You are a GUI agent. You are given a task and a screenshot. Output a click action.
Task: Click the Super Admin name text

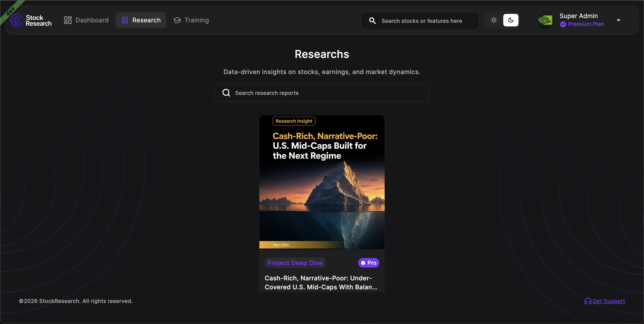pyautogui.click(x=578, y=16)
